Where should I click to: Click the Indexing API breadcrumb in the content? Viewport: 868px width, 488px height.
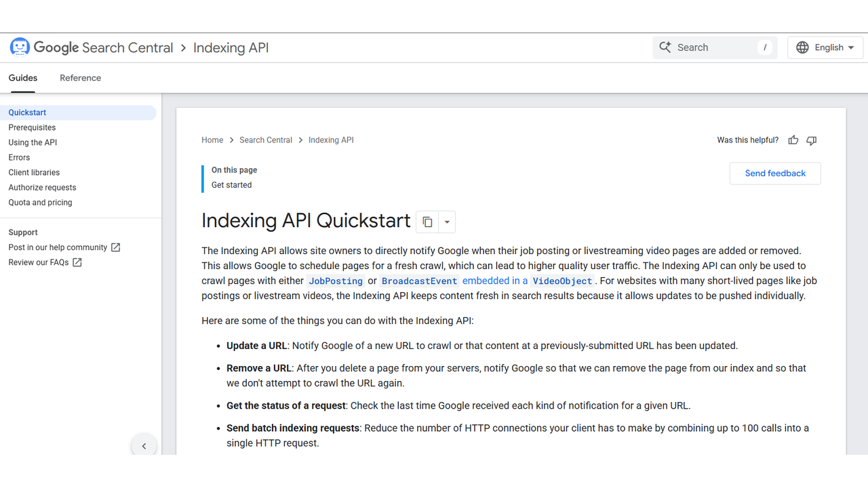331,140
